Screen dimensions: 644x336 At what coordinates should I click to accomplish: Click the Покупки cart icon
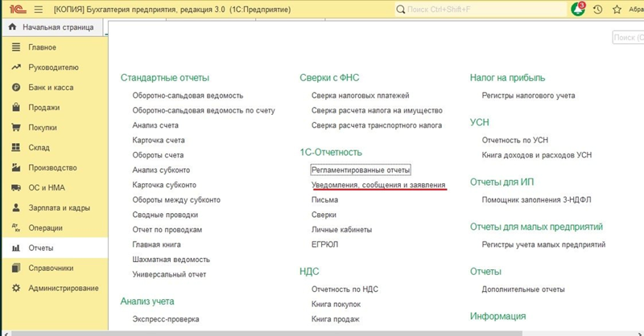[16, 127]
